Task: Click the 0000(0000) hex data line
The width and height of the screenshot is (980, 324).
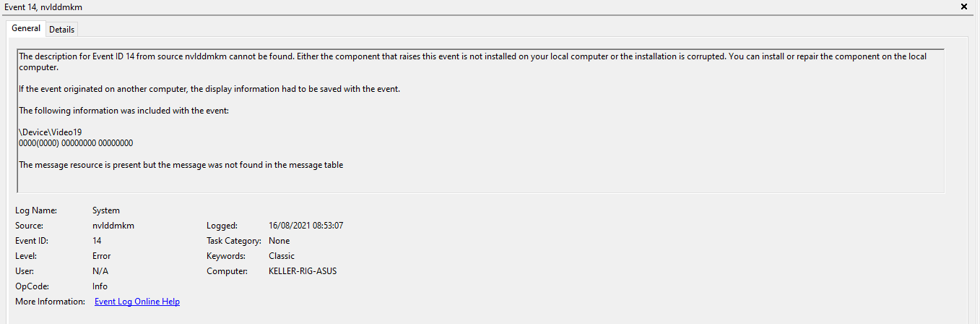Action: pyautogui.click(x=76, y=143)
